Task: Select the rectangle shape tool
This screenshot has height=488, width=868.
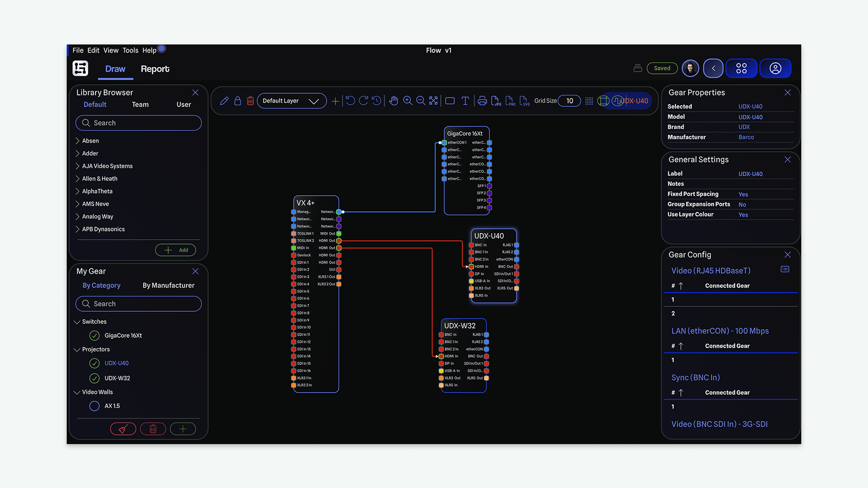Action: (450, 101)
